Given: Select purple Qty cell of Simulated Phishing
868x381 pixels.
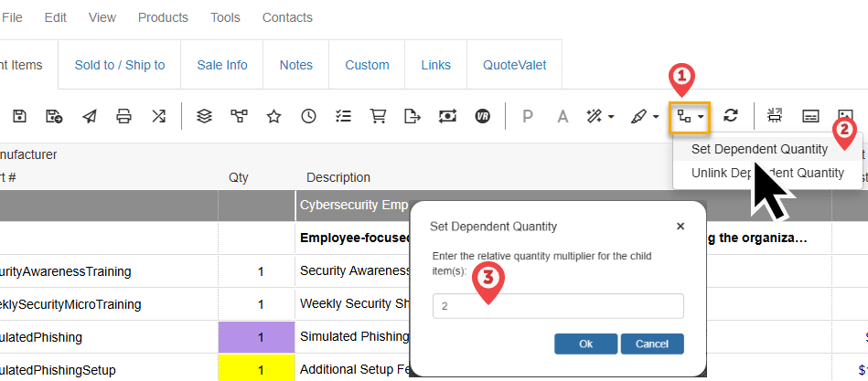Looking at the screenshot, I should 257,337.
